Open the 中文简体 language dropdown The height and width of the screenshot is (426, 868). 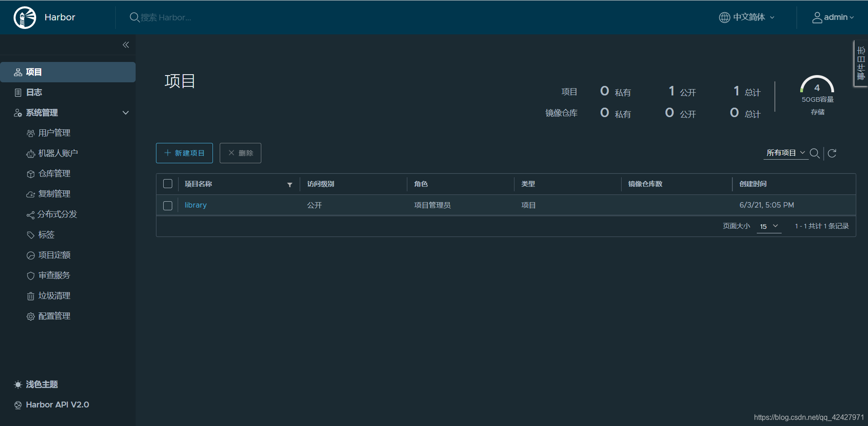(x=747, y=17)
